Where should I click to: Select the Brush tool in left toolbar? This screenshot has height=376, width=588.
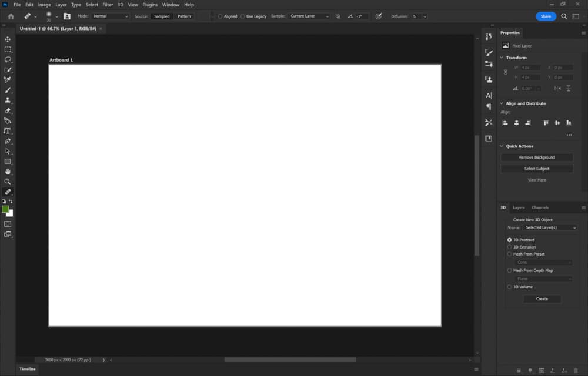8,90
